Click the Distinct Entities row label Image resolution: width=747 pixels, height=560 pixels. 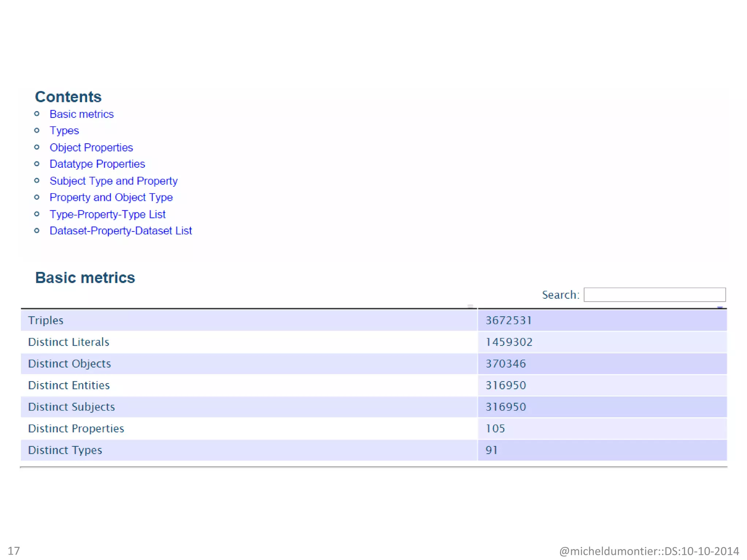tap(69, 385)
